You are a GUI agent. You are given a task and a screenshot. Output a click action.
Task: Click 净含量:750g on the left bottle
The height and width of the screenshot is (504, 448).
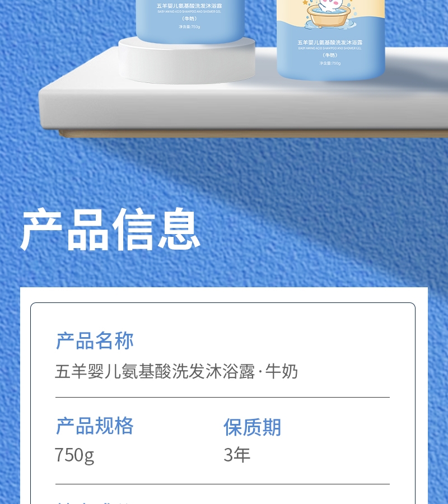(189, 27)
